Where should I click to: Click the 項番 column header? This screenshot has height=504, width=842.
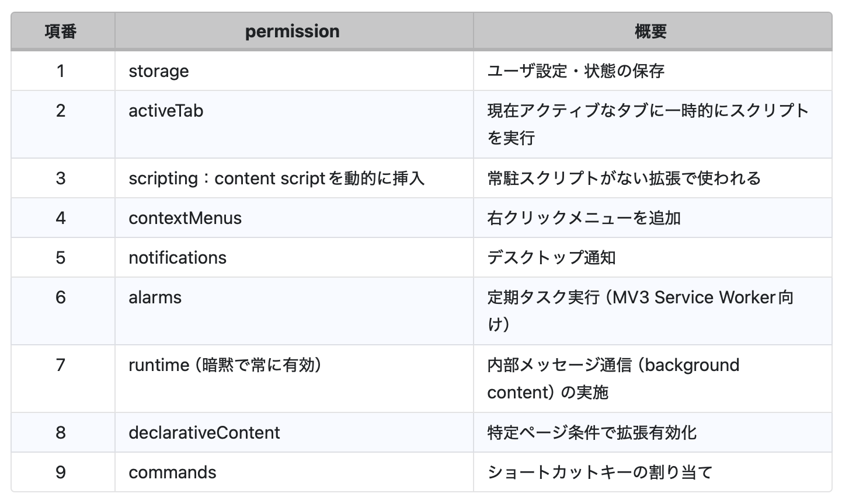(x=61, y=32)
